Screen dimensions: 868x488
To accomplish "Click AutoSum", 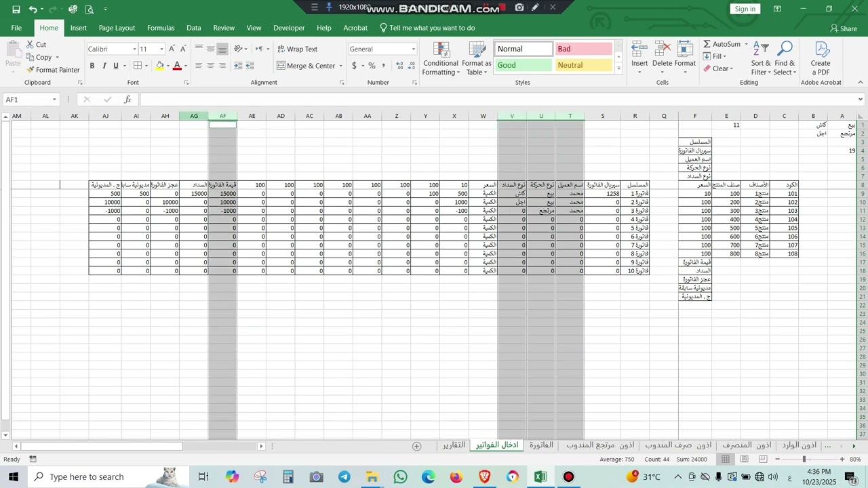I will (x=722, y=44).
